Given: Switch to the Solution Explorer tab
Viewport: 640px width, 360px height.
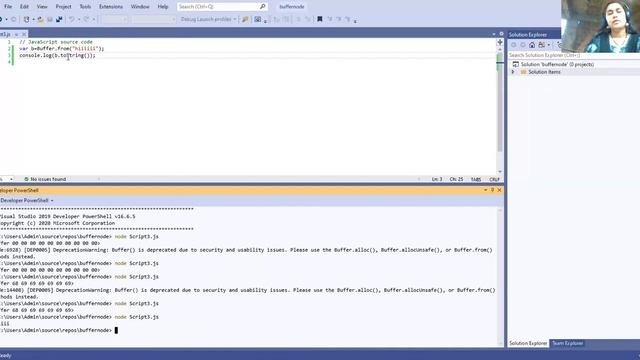Looking at the screenshot, I should (528, 343).
